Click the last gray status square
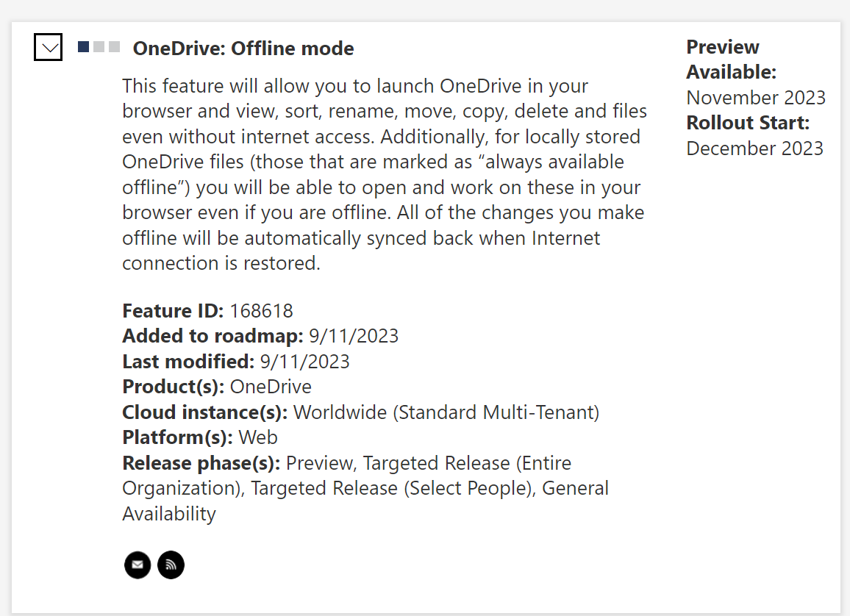The height and width of the screenshot is (616, 850). point(114,47)
